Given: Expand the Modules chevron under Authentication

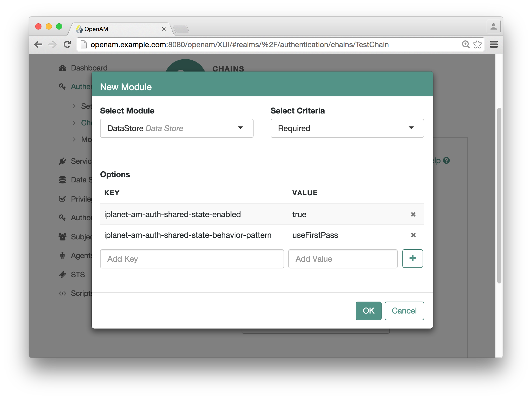Looking at the screenshot, I should coord(74,139).
